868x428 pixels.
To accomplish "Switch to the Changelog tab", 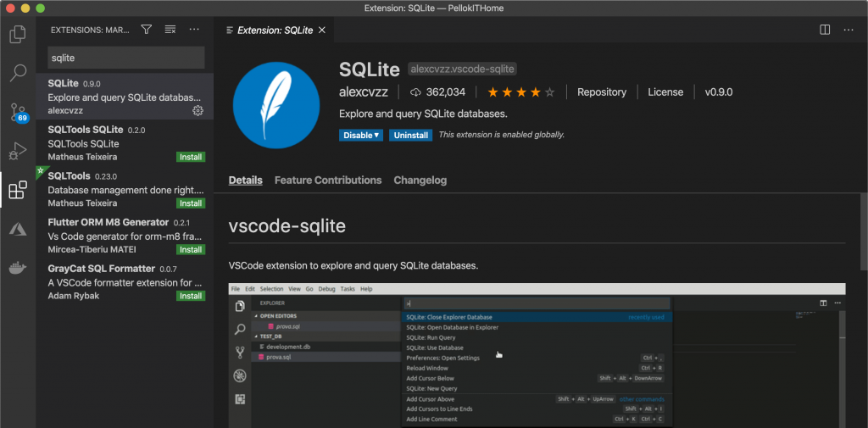I will 420,181.
